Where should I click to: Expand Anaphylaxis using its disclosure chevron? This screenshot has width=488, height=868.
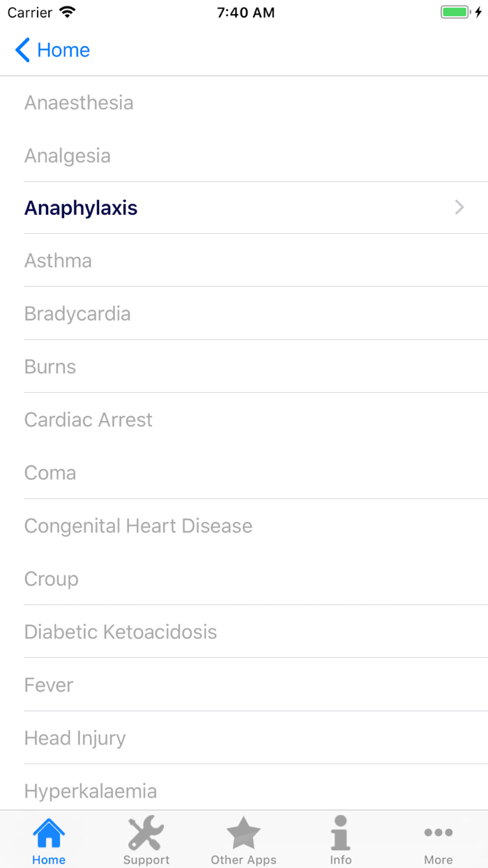(x=459, y=207)
